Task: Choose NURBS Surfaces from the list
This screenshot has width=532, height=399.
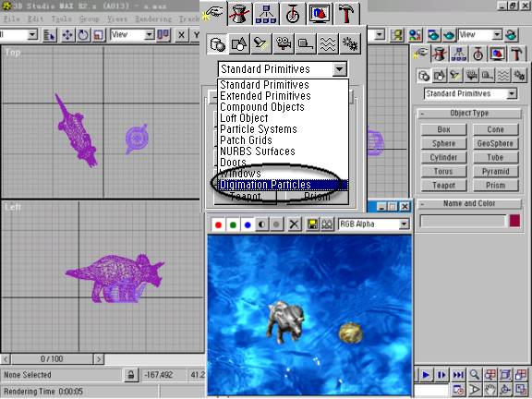Action: click(258, 151)
